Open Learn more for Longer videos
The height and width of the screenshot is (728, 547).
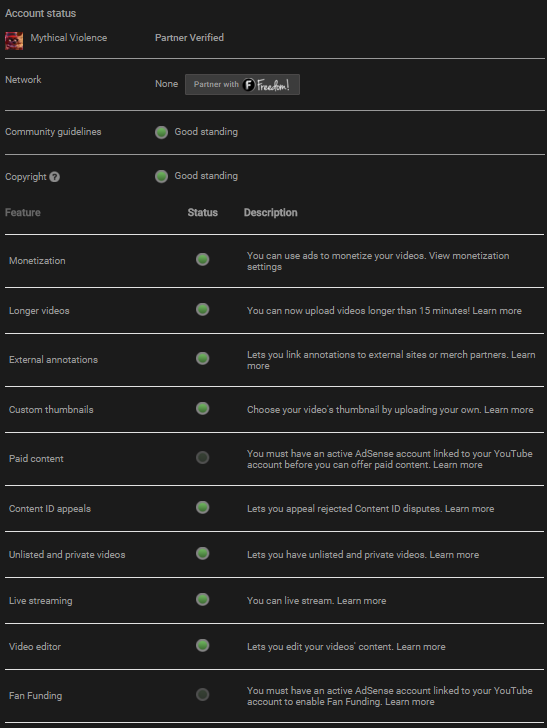pyautogui.click(x=497, y=311)
